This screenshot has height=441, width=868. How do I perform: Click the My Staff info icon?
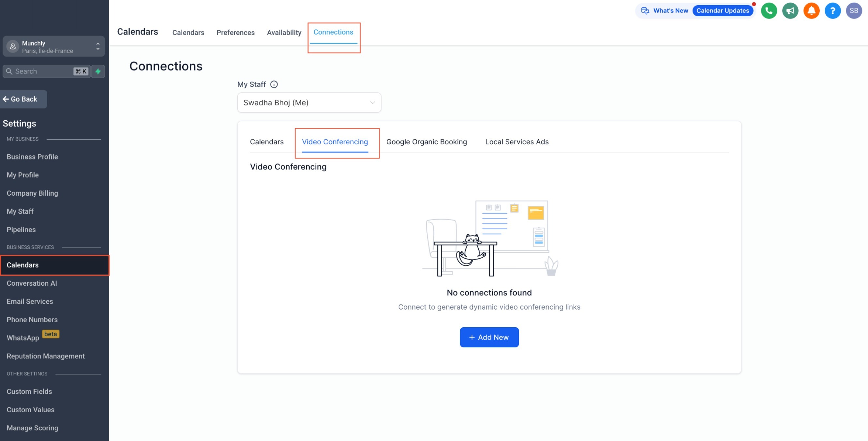click(274, 84)
